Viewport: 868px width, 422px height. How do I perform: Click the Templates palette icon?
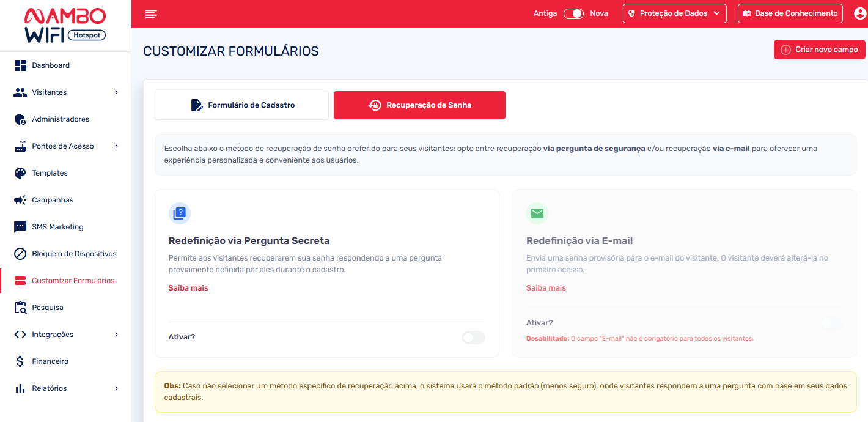pos(20,173)
